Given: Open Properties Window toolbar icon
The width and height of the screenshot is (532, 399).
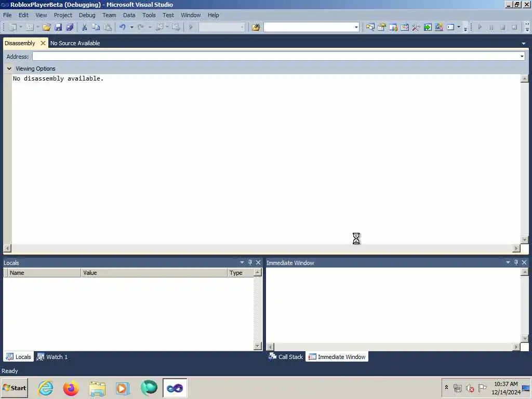Looking at the screenshot, I should click(382, 27).
